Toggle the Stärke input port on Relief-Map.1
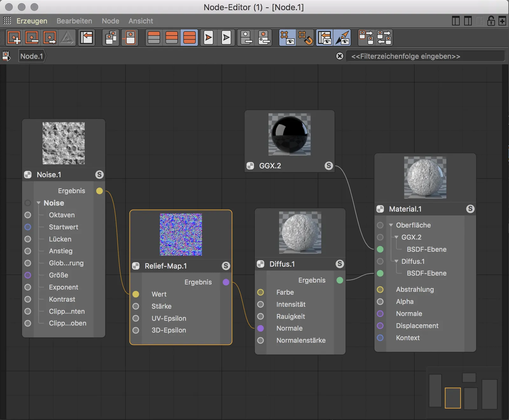The width and height of the screenshot is (509, 420). coord(136,306)
